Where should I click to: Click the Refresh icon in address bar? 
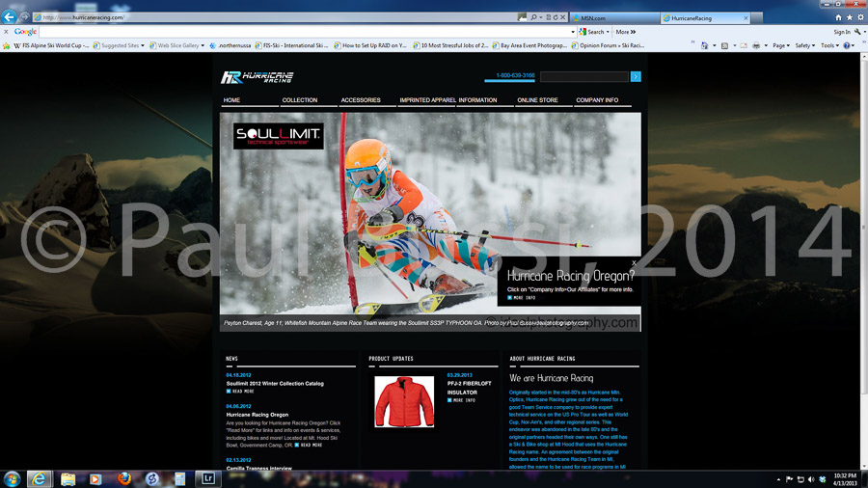[556, 17]
